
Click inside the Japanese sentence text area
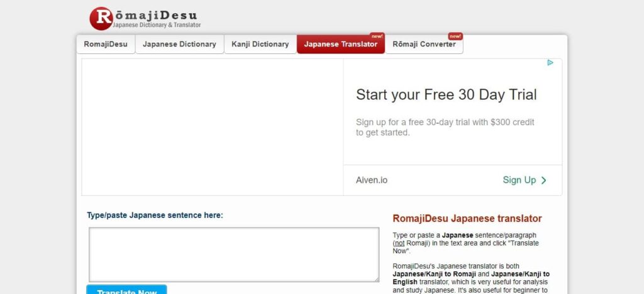(234, 254)
